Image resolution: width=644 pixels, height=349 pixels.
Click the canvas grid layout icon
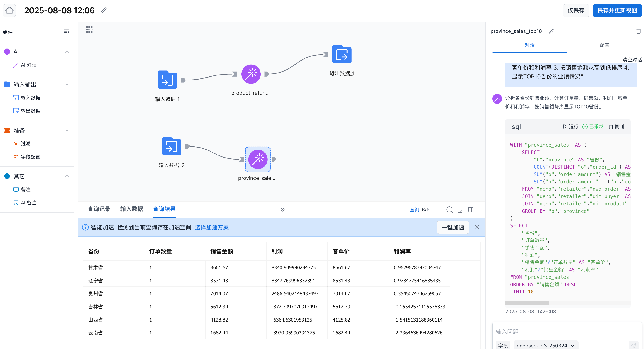pyautogui.click(x=89, y=29)
